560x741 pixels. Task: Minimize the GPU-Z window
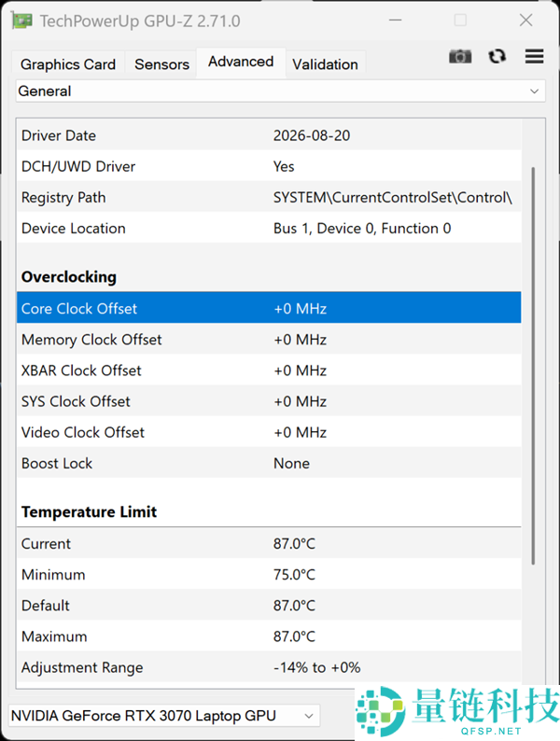(396, 20)
